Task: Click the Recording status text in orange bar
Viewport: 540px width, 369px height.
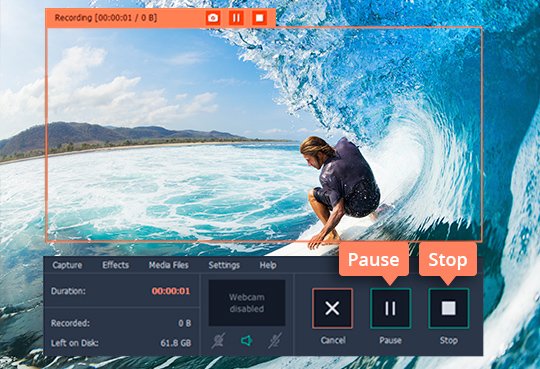Action: coord(106,18)
